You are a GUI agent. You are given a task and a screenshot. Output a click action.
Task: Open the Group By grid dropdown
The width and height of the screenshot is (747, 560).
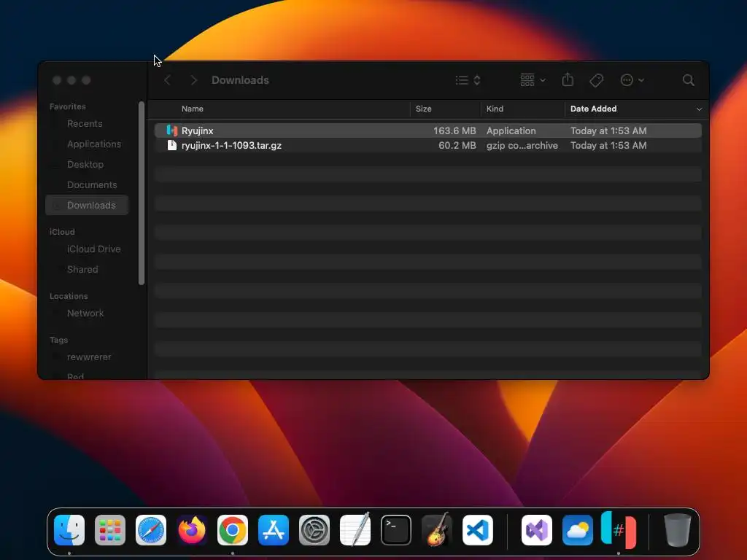533,80
